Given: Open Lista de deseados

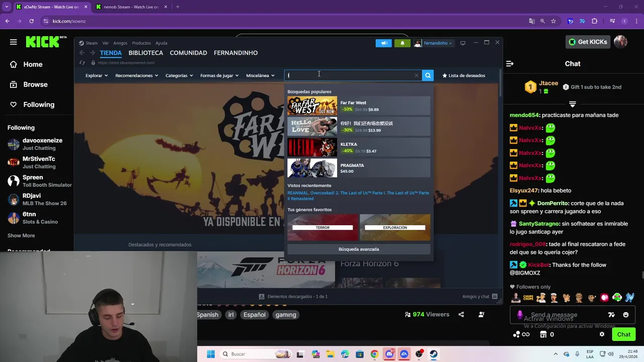Looking at the screenshot, I should 463,75.
